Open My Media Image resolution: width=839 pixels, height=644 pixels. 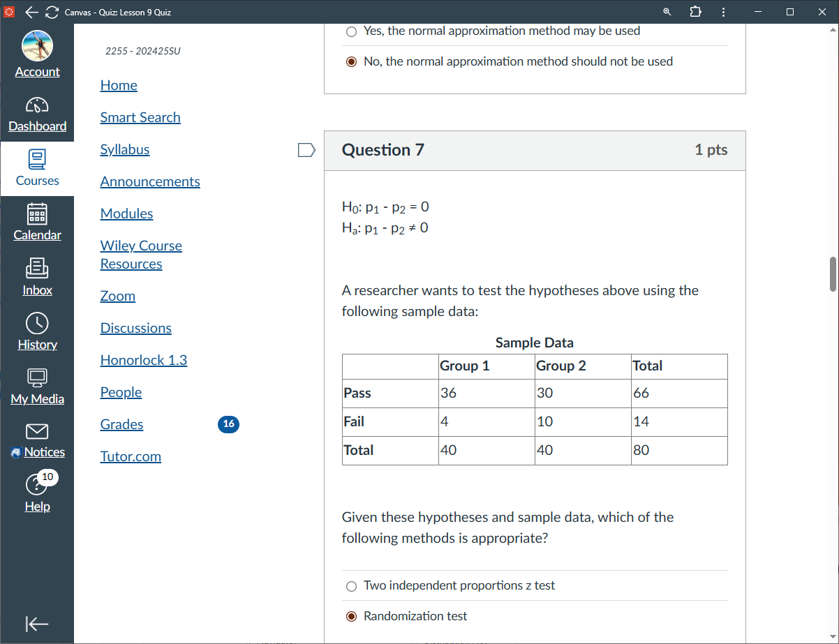pos(37,385)
